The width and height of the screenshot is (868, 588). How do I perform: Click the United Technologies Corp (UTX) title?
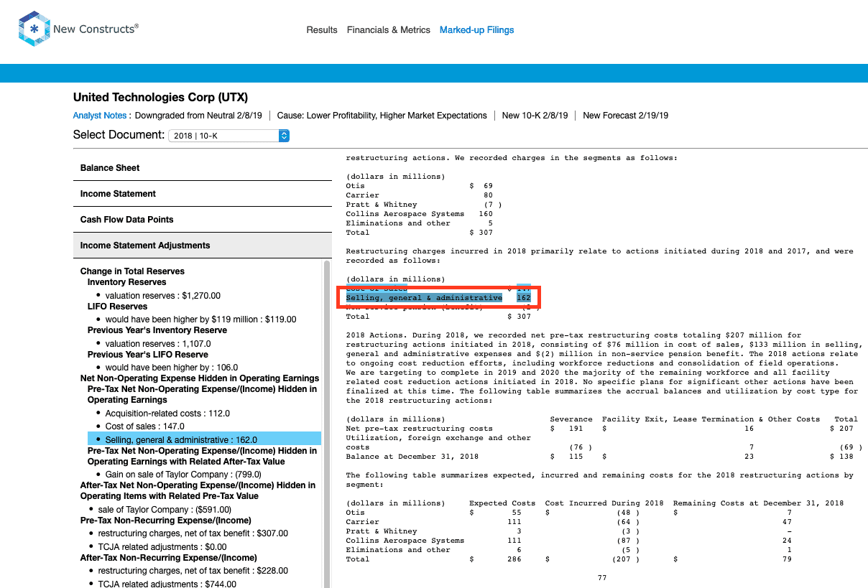click(x=161, y=98)
